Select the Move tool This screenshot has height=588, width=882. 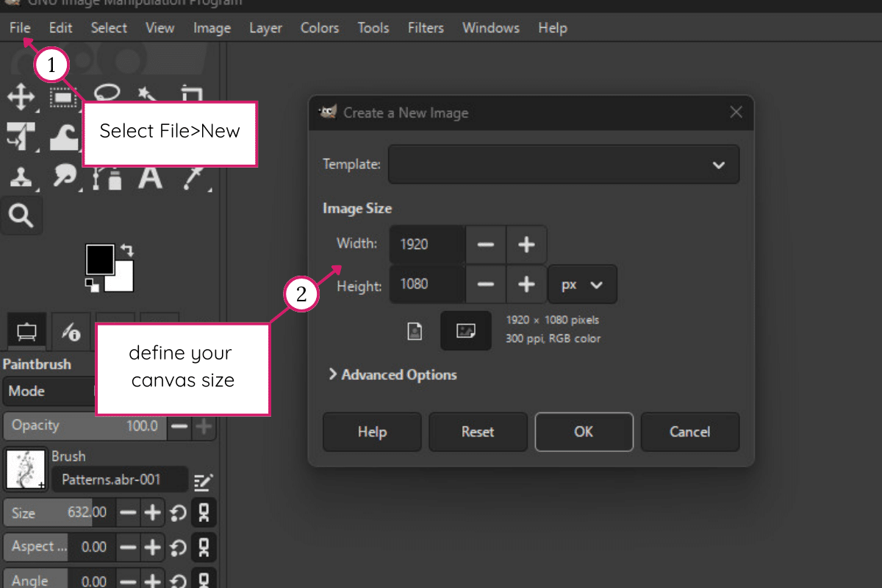(22, 97)
